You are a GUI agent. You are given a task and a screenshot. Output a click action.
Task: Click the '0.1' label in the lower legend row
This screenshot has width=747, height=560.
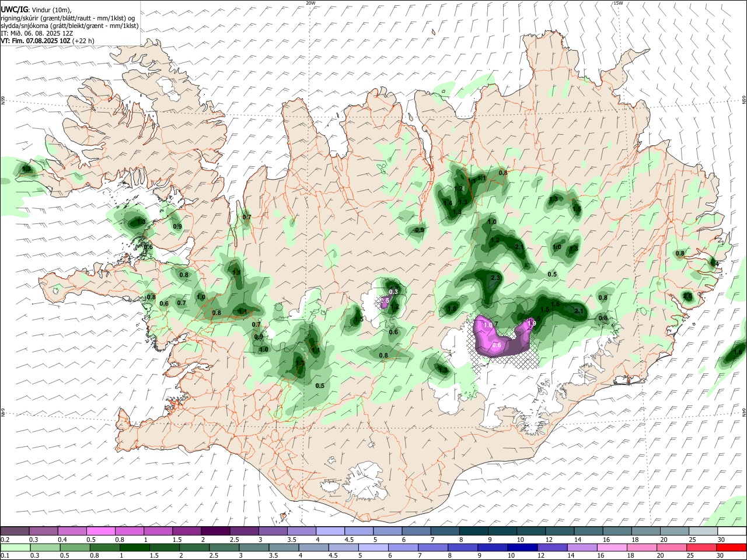[5, 555]
